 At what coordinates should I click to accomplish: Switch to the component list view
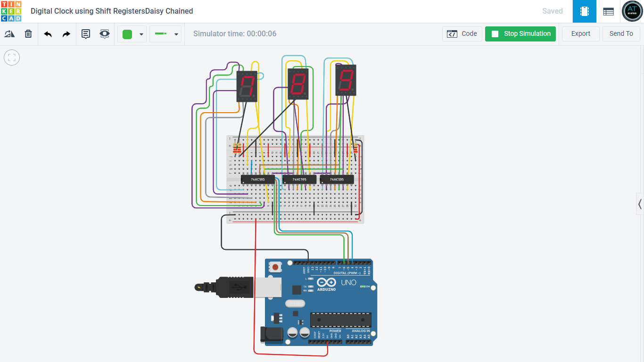(x=608, y=11)
